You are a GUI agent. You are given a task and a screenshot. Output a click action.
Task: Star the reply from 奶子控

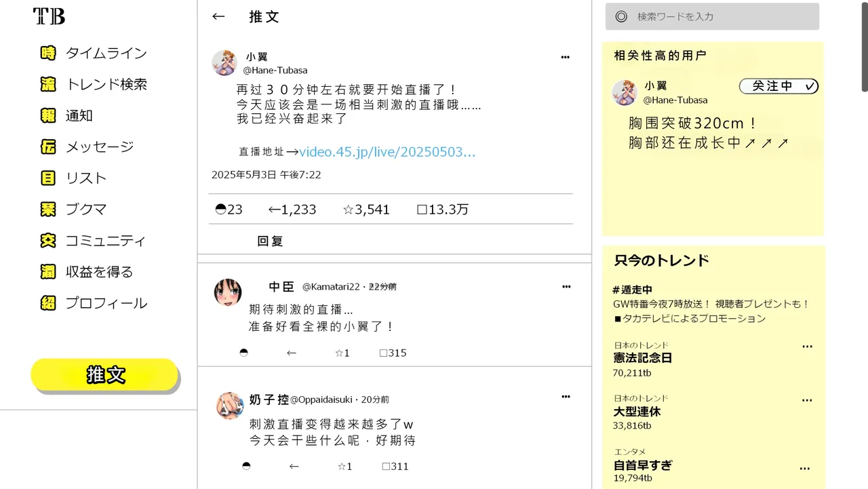[342, 466]
